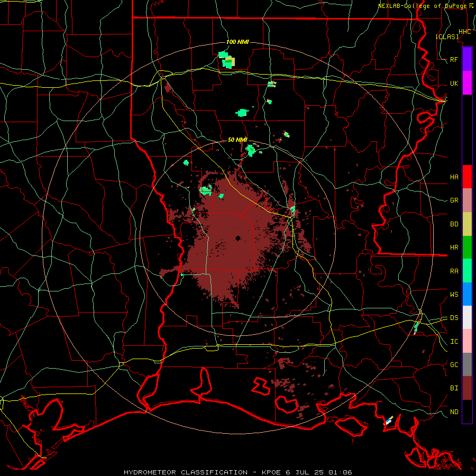Click the purple swatch in the legend
The height and width of the screenshot is (476, 476).
[x=467, y=59]
